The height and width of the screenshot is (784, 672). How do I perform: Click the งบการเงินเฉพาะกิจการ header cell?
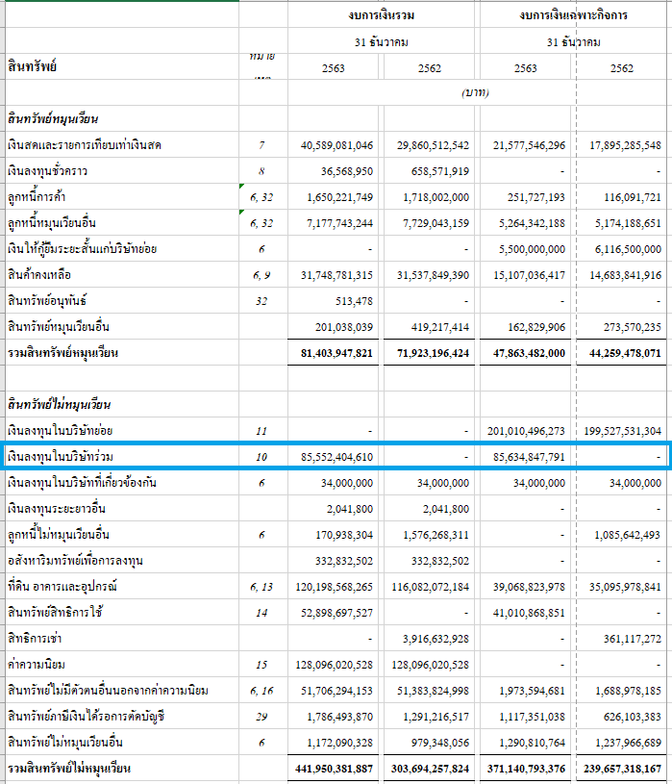click(574, 14)
